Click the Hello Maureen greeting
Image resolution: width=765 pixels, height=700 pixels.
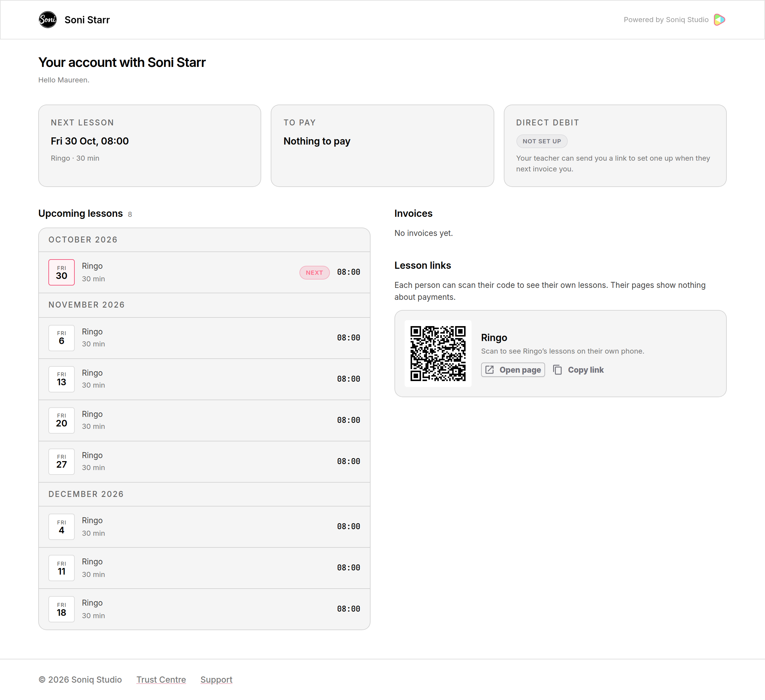pos(64,80)
